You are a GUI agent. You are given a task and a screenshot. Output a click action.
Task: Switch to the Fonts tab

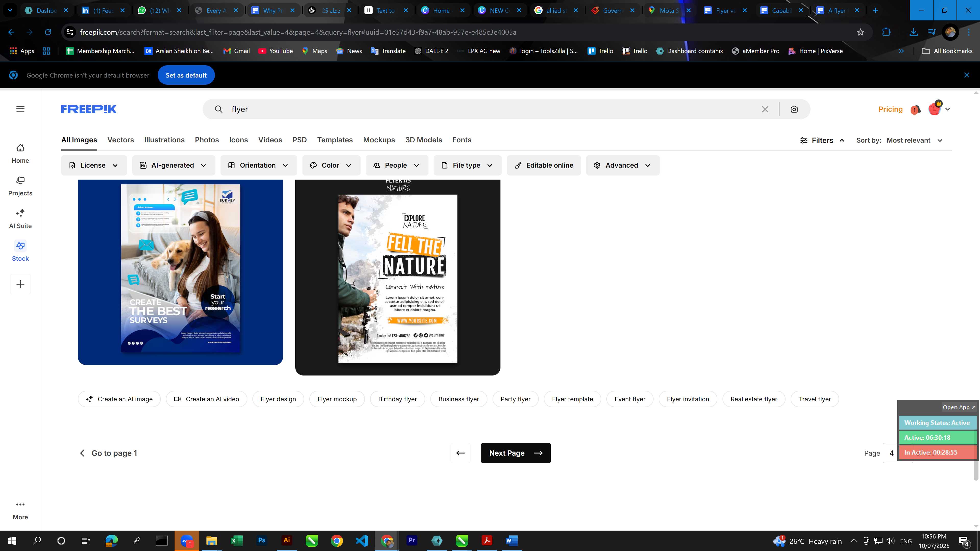[462, 140]
